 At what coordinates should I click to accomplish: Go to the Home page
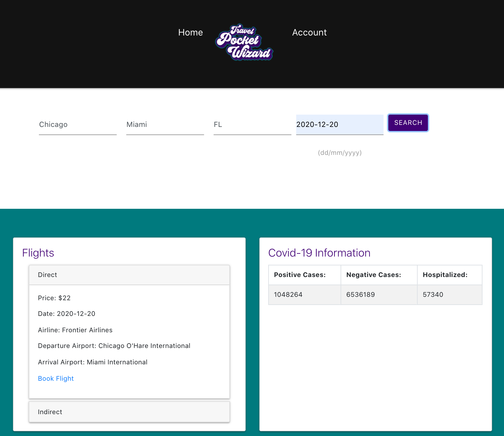pyautogui.click(x=190, y=32)
